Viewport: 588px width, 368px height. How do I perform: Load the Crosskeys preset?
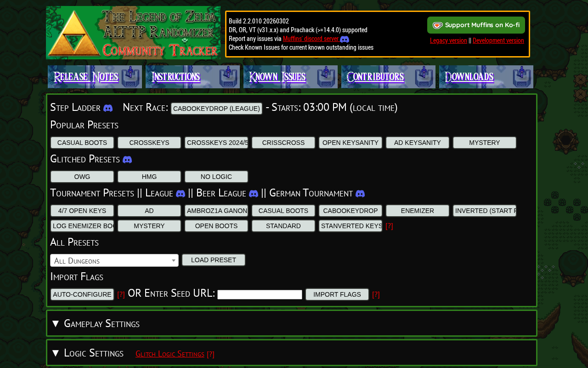tap(149, 143)
